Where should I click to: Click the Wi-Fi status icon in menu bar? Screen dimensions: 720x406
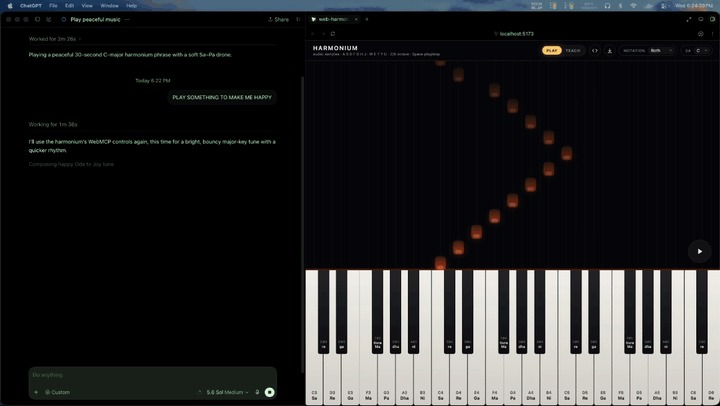click(x=633, y=6)
